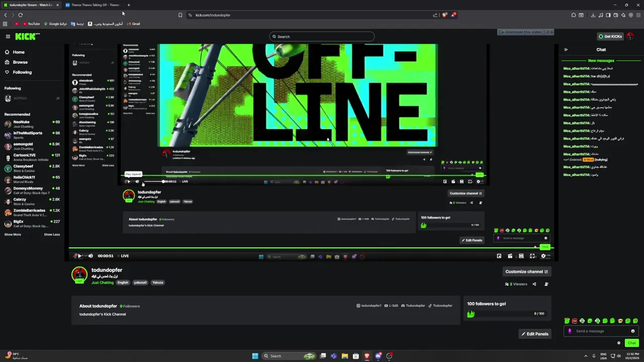Open InTheMudSports recommended channel
The width and height of the screenshot is (644, 362).
point(32,135)
